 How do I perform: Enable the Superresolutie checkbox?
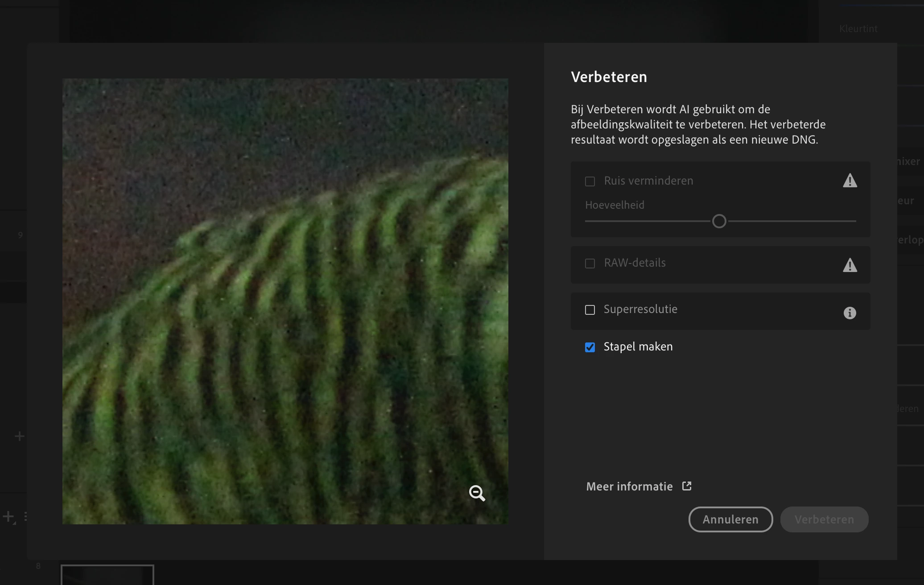(x=590, y=310)
